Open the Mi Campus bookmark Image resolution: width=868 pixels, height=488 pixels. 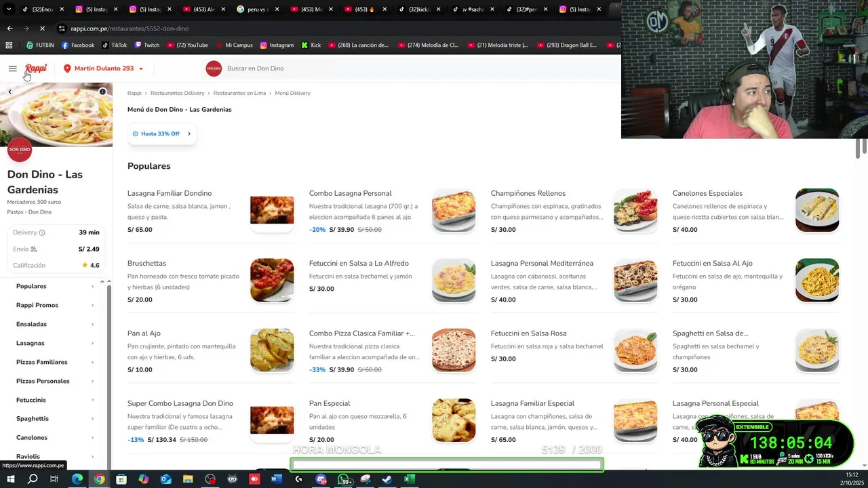[234, 45]
